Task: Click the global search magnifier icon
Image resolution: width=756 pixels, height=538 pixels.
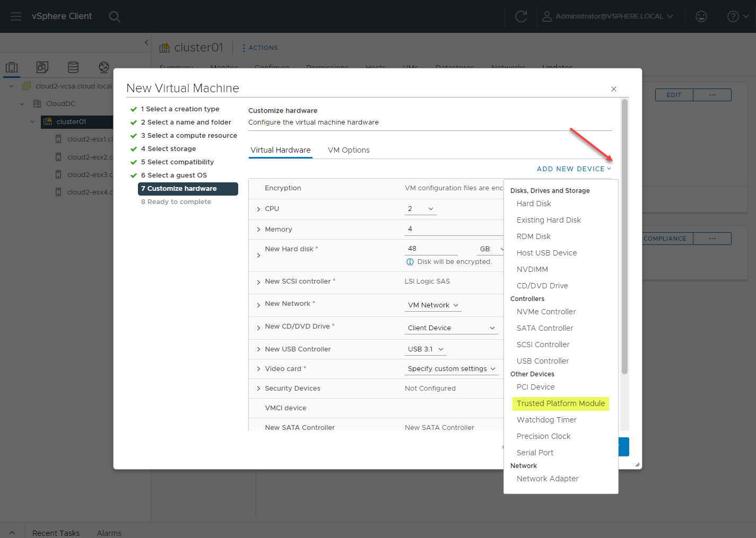Action: (115, 16)
